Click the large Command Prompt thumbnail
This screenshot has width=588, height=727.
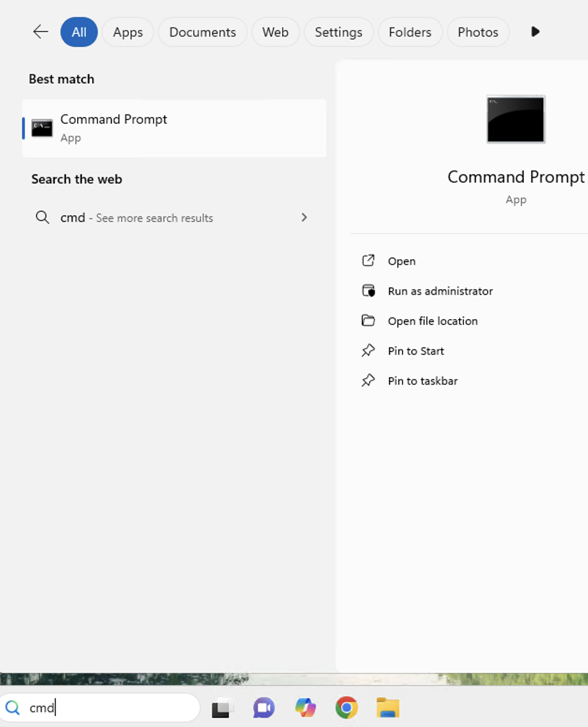point(515,119)
